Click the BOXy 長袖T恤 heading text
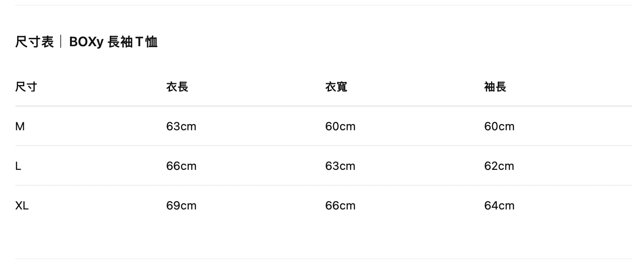644x279 pixels. [113, 42]
